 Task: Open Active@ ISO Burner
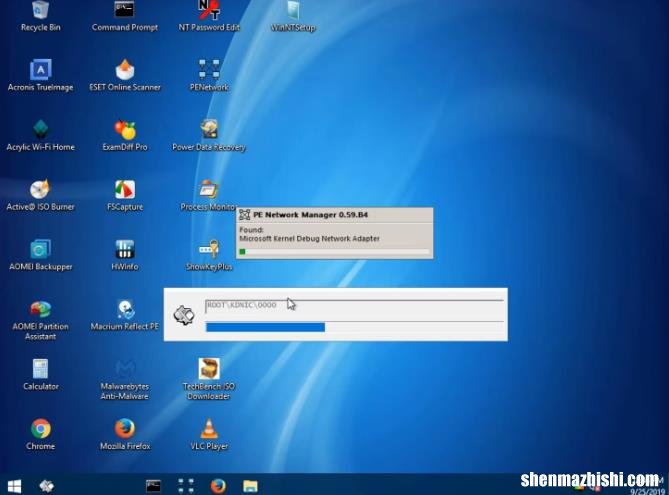pyautogui.click(x=41, y=195)
